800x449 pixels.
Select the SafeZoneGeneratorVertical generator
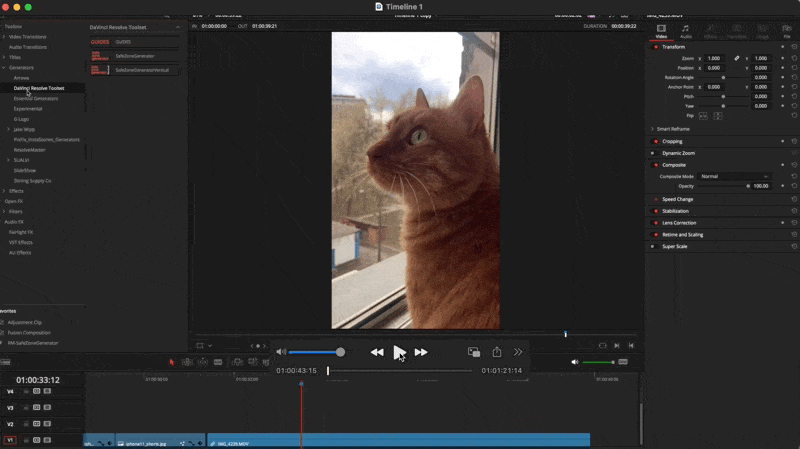(135, 70)
